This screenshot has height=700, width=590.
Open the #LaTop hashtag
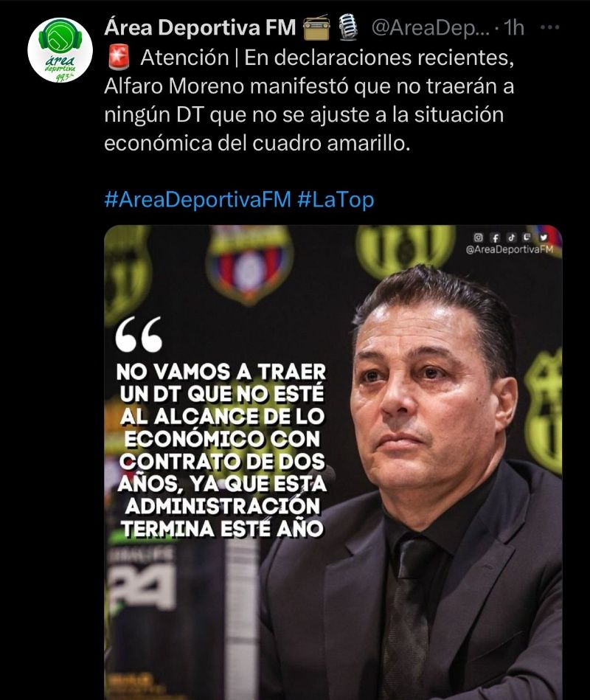point(335,200)
